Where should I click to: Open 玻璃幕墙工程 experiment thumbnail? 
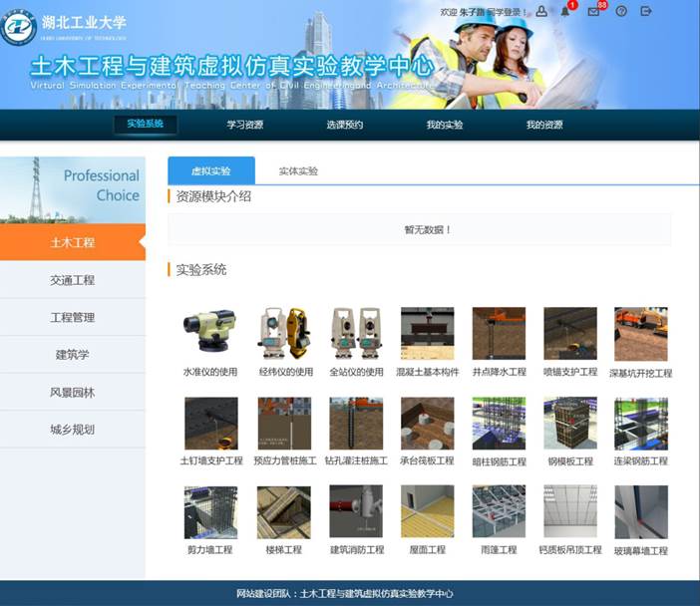[640, 512]
